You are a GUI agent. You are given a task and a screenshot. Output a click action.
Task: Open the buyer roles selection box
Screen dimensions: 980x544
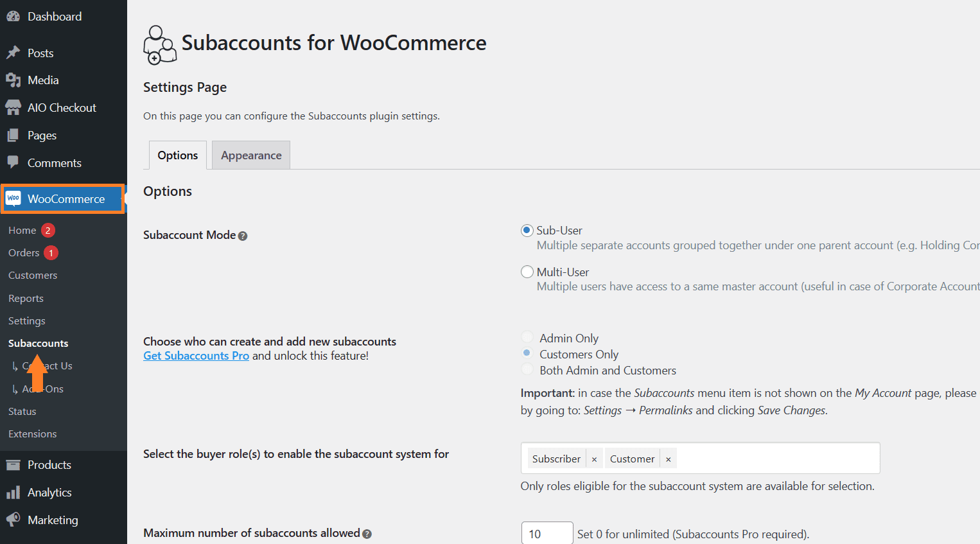pos(700,459)
